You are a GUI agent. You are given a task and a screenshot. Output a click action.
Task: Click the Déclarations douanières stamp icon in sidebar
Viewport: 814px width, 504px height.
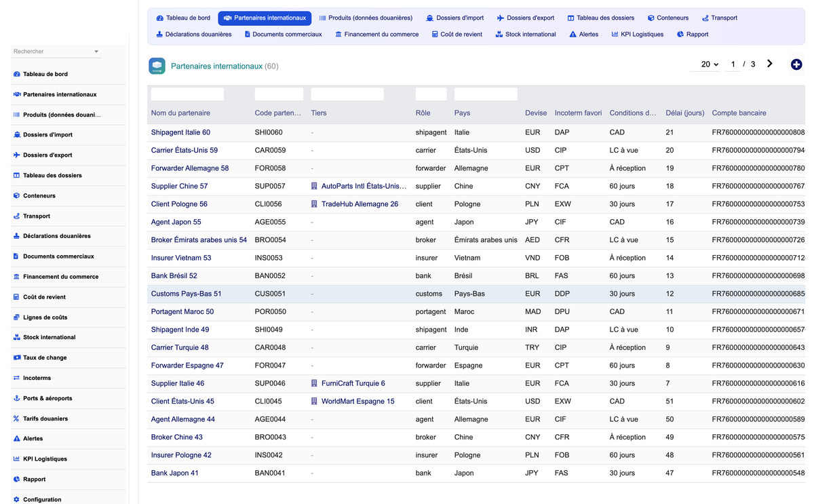click(x=17, y=236)
